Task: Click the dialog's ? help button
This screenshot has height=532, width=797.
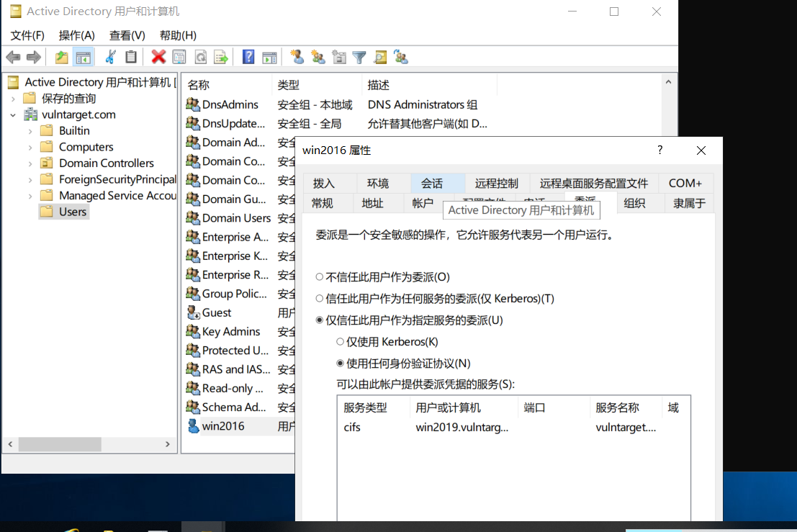Action: [659, 150]
